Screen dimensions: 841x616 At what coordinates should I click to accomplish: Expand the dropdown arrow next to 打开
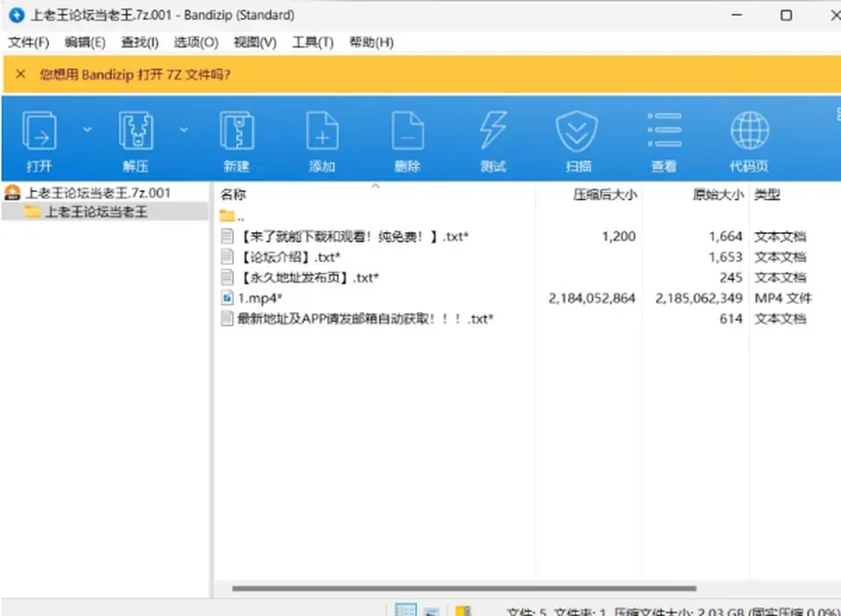click(x=88, y=130)
